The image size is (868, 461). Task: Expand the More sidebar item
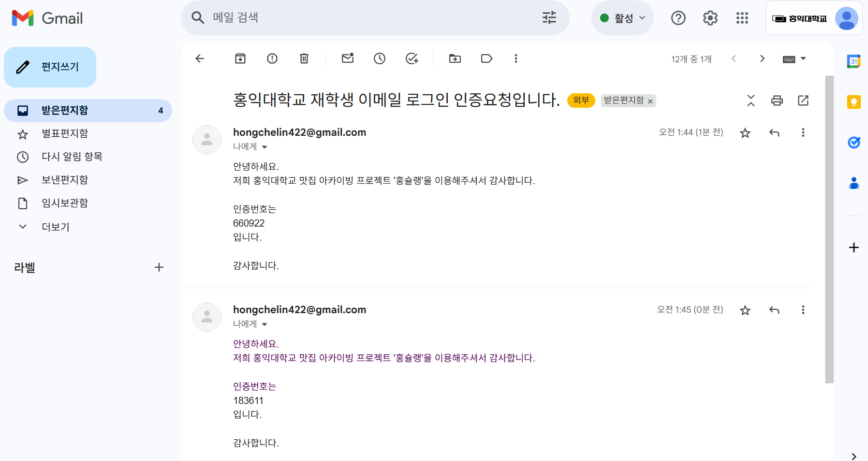pyautogui.click(x=56, y=227)
